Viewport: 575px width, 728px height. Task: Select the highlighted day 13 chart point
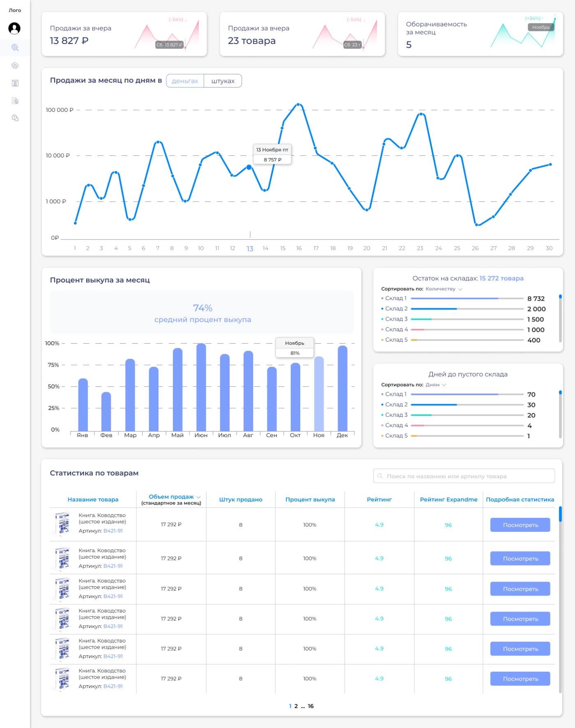(x=249, y=167)
